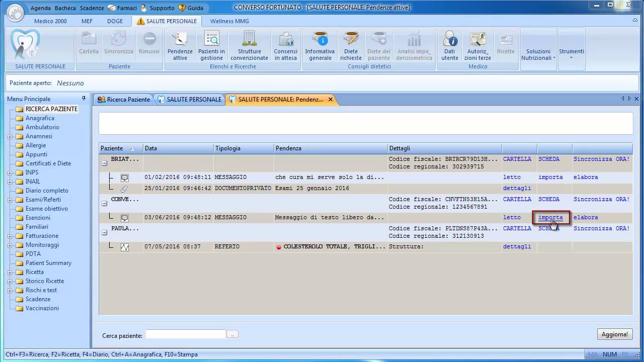Click the Rimuovi ribbon icon
Viewport: 644px width, 362px height.
[149, 43]
